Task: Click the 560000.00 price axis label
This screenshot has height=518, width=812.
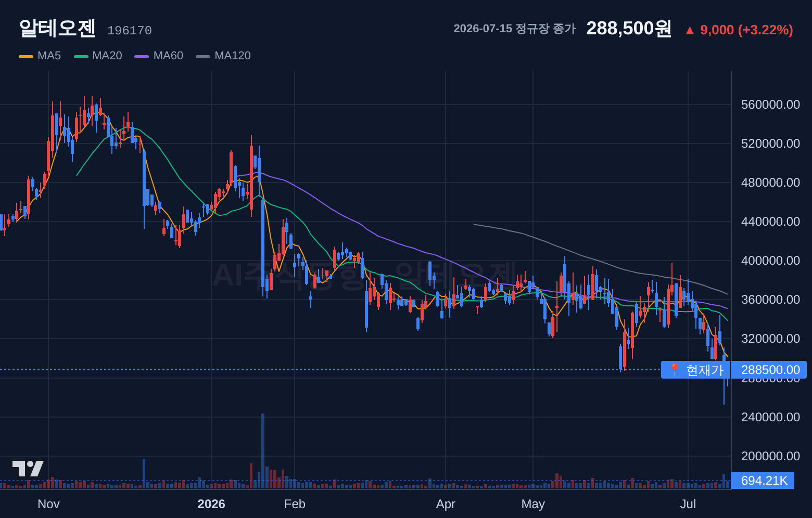Action: (770, 105)
